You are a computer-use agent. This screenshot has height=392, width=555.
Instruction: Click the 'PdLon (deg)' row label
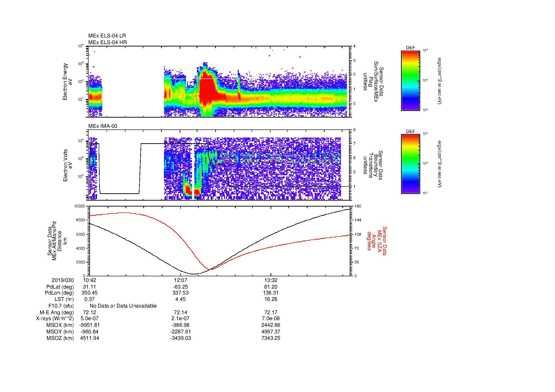tap(59, 293)
